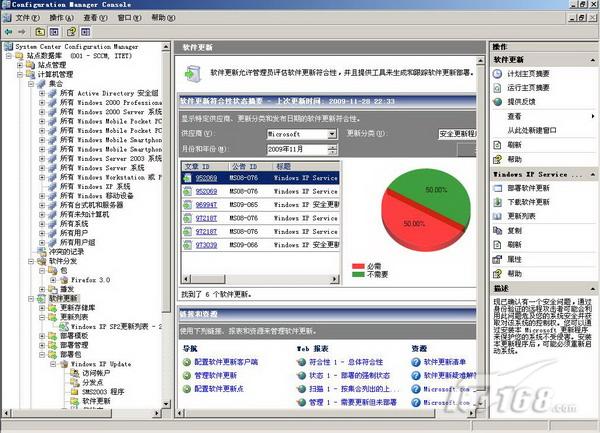This screenshot has width=600, height=433.
Task: Expand the 站点管理 tree node
Action: pos(20,65)
